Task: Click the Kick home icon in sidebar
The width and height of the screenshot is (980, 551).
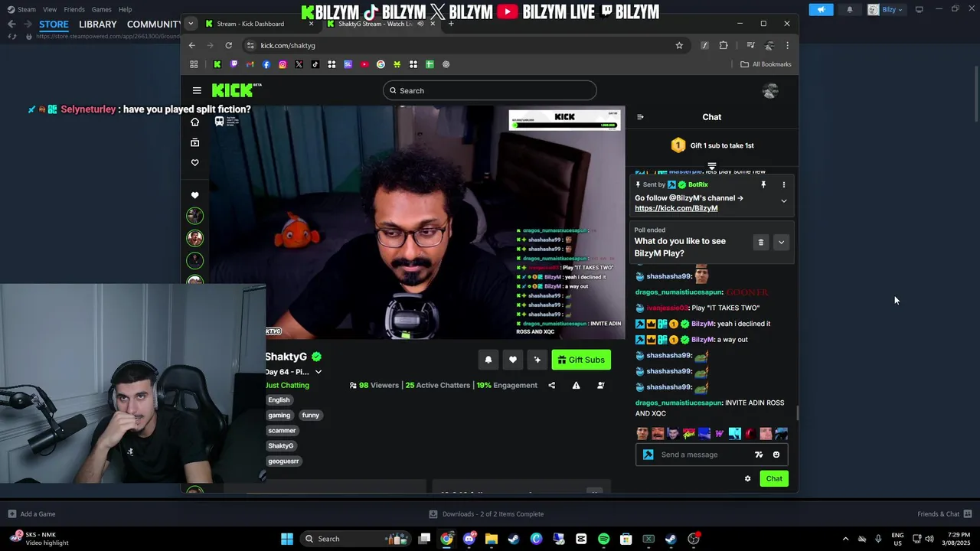Action: coord(194,122)
